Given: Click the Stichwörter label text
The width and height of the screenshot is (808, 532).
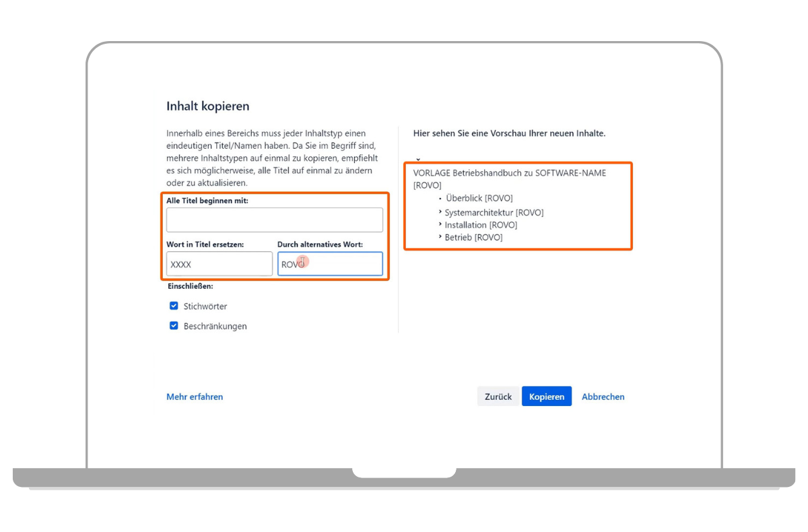Looking at the screenshot, I should click(x=205, y=306).
